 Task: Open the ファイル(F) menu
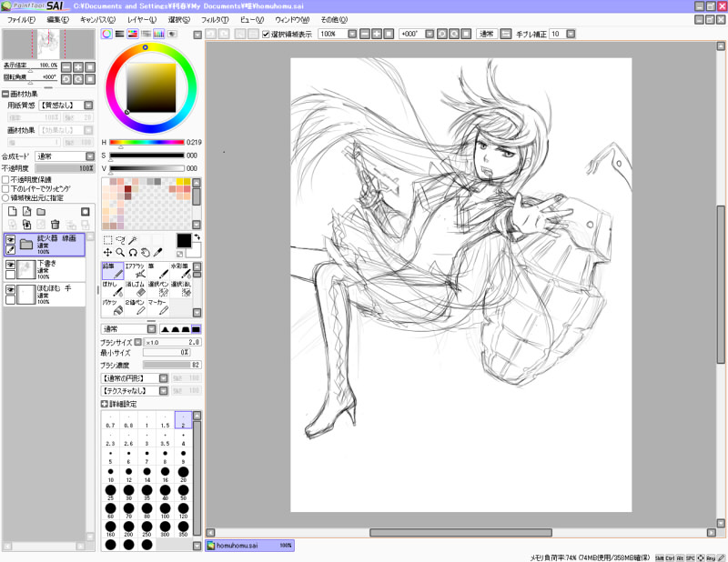tap(21, 19)
